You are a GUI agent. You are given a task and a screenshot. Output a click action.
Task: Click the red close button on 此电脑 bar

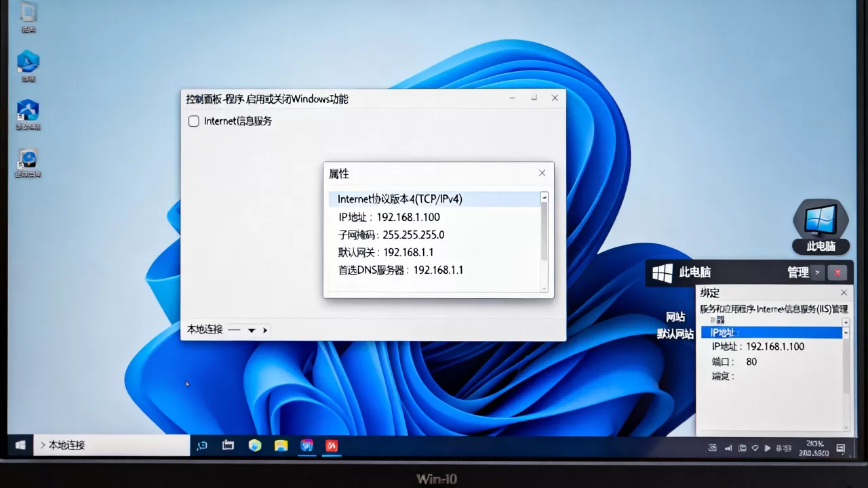click(x=837, y=272)
